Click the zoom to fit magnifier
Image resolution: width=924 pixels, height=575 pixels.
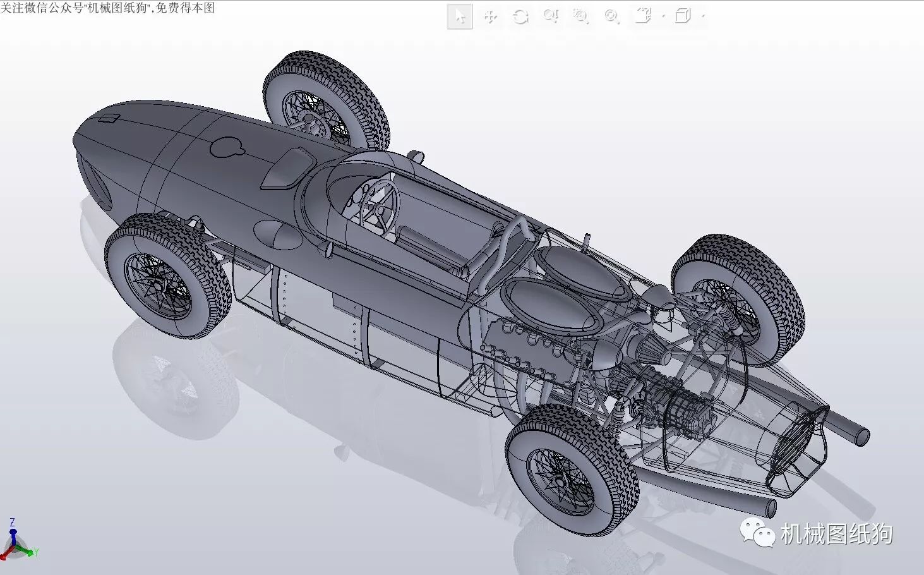(x=611, y=16)
